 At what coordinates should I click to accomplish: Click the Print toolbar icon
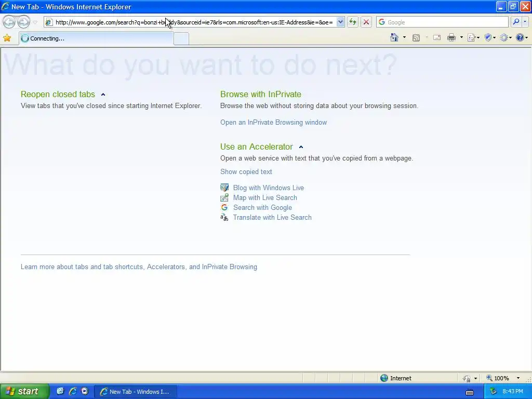451,37
